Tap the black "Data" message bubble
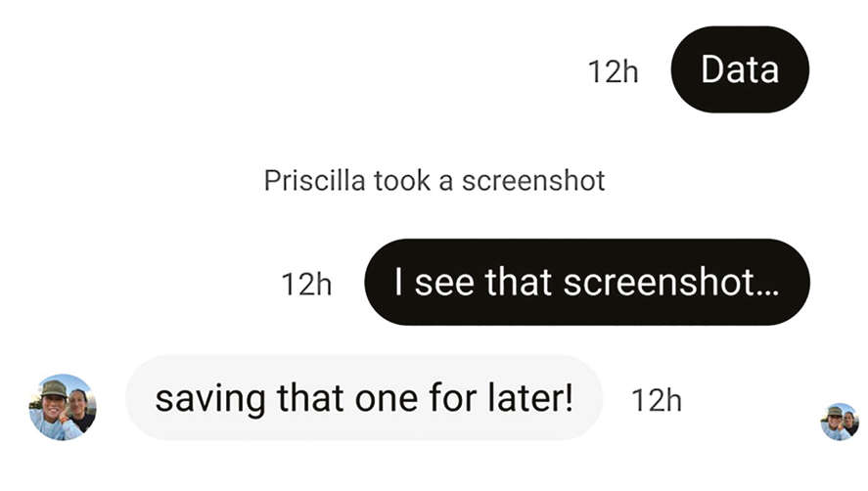 point(740,70)
